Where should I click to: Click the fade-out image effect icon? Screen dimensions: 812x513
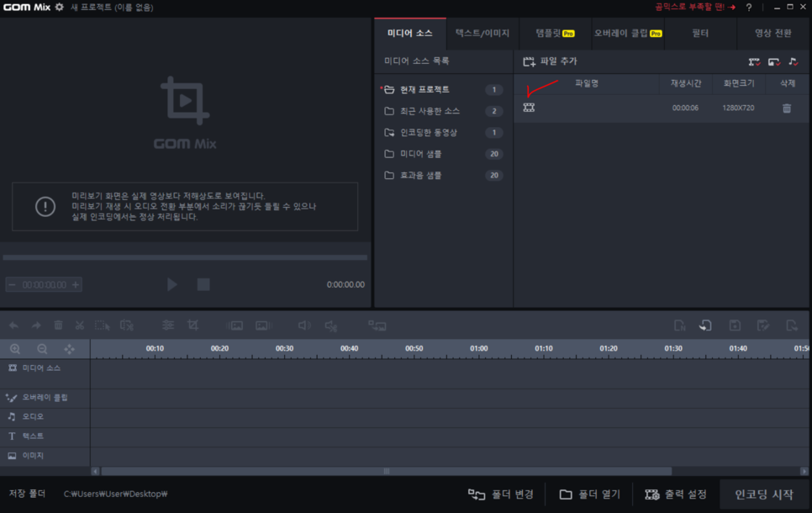264,325
